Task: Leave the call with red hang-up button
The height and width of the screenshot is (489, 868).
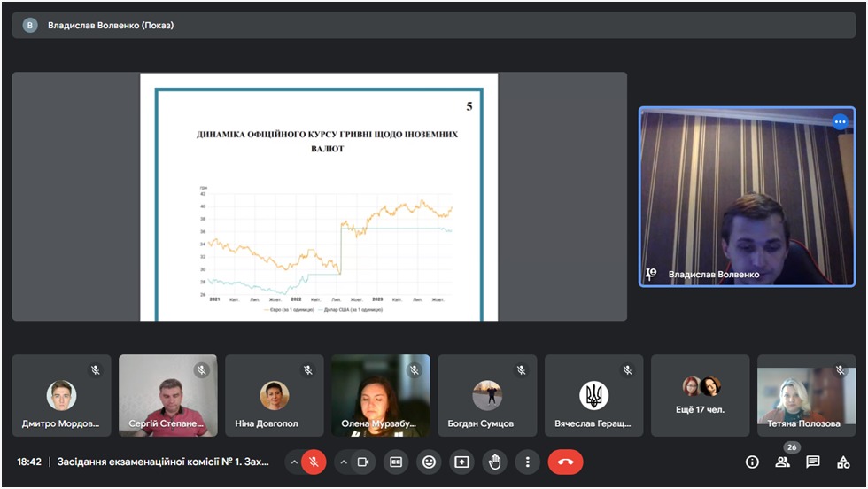Action: [565, 462]
